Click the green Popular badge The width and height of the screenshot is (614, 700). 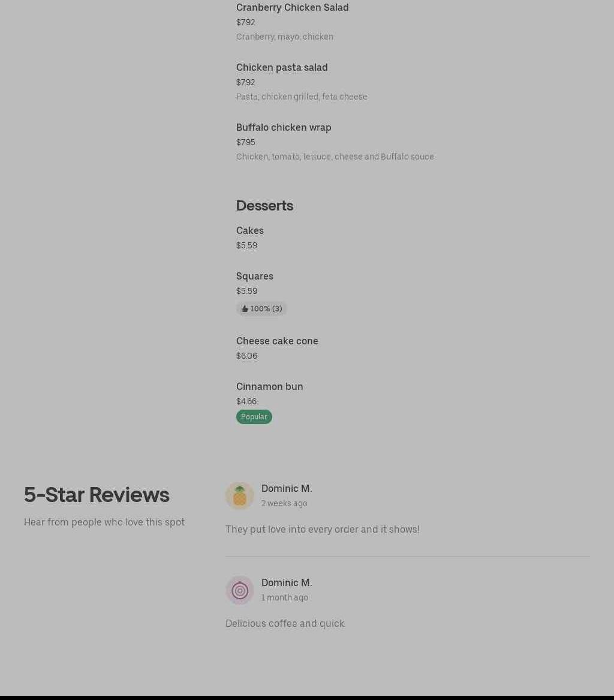tap(254, 417)
